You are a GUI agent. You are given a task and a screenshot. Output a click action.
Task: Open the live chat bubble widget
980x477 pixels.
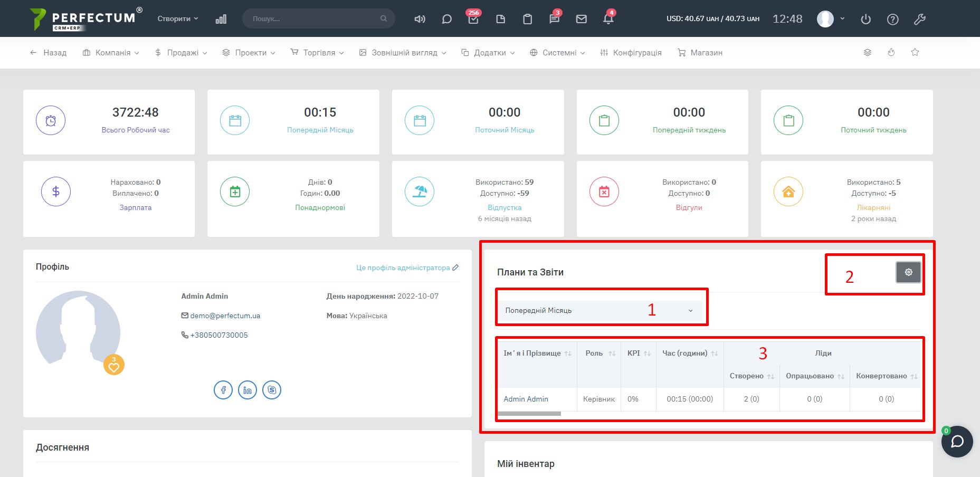(x=957, y=441)
